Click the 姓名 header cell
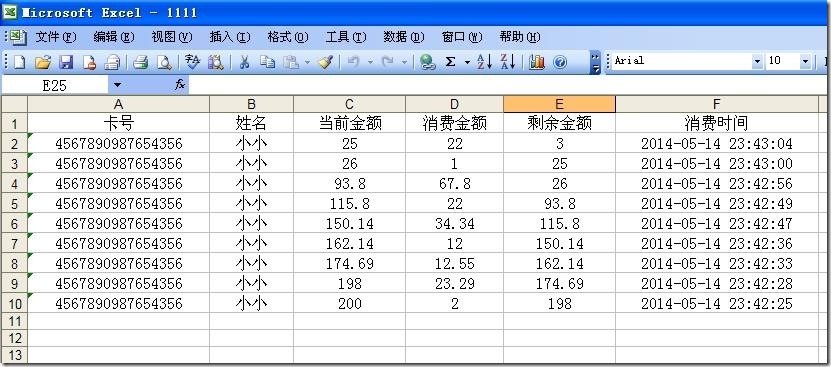 tap(251, 123)
